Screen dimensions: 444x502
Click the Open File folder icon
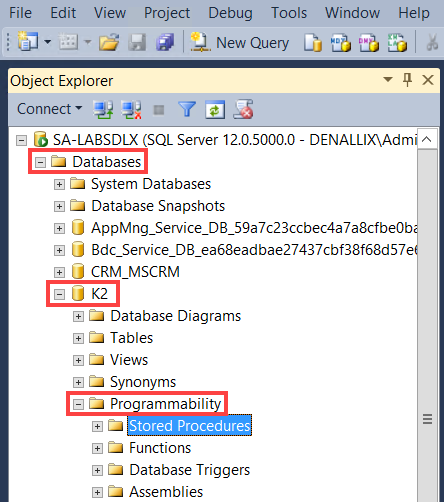tap(109, 42)
